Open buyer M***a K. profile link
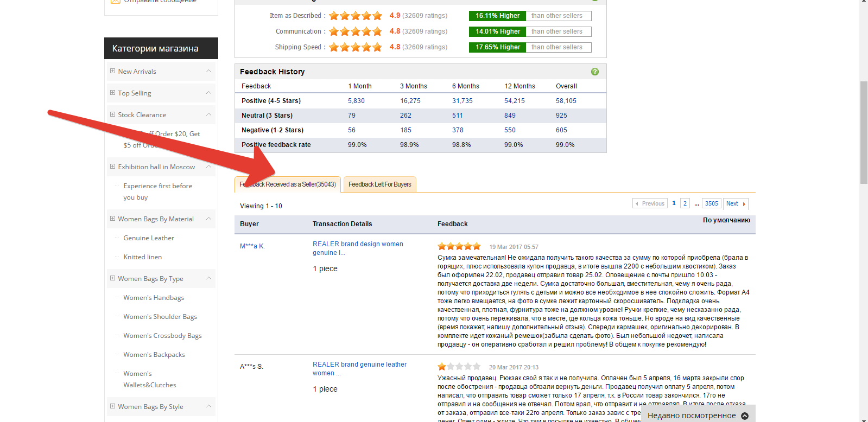868x422 pixels. [252, 246]
